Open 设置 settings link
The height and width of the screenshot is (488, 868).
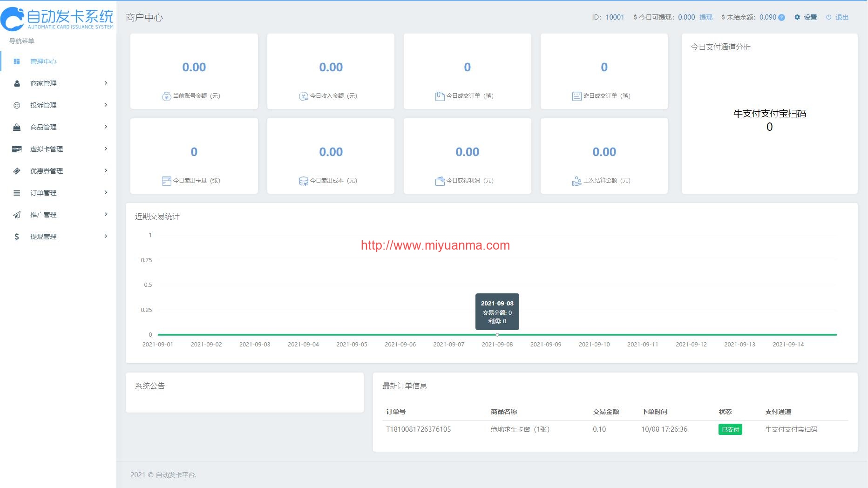[x=810, y=17]
